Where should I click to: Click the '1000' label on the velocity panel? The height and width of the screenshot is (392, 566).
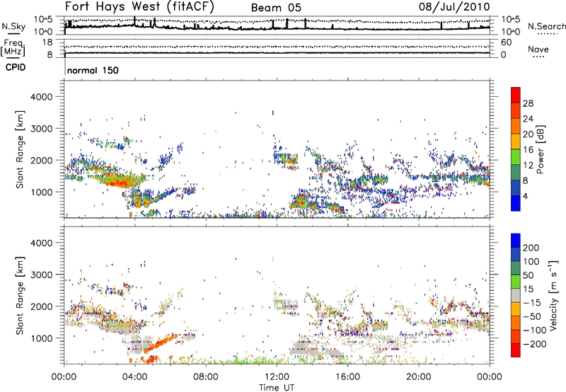[41, 338]
